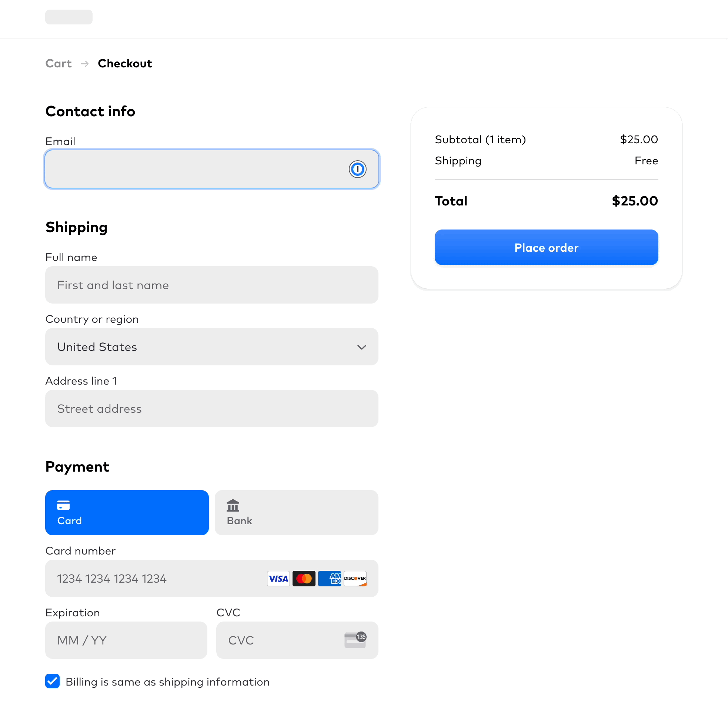This screenshot has height=710, width=728.
Task: Click the CVC input field
Action: click(x=297, y=640)
